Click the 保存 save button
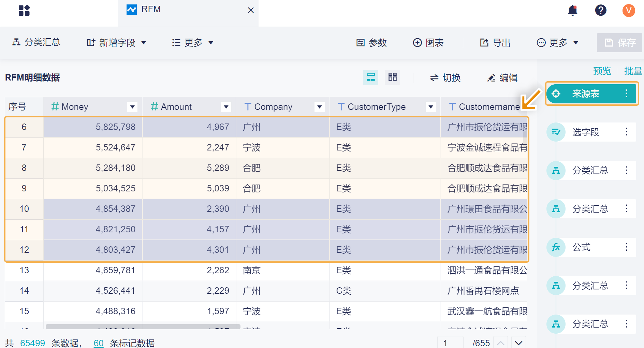644x348 pixels. point(619,43)
